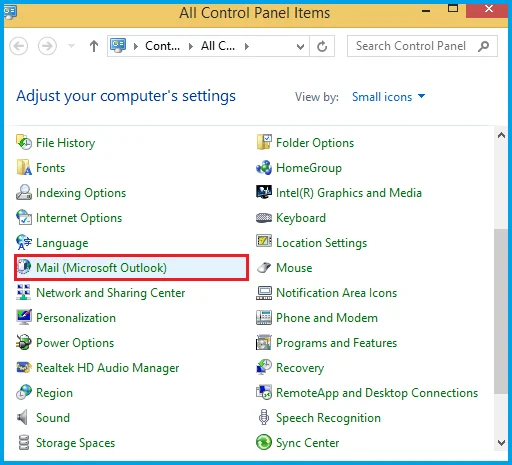The width and height of the screenshot is (512, 465).
Task: Open the Sound speaker icon
Action: 23,418
